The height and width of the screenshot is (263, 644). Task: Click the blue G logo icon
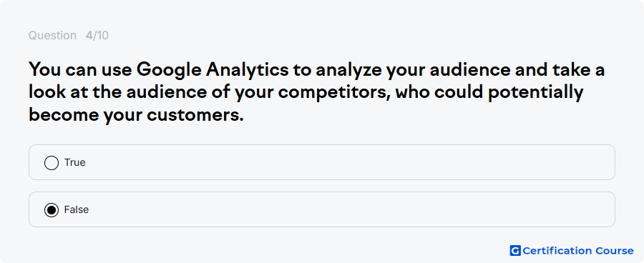515,250
